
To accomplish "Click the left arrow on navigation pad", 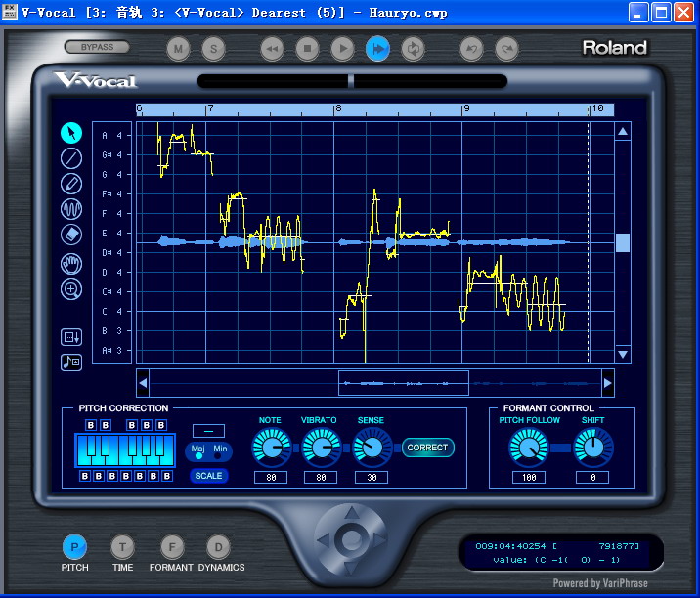I will (x=323, y=540).
